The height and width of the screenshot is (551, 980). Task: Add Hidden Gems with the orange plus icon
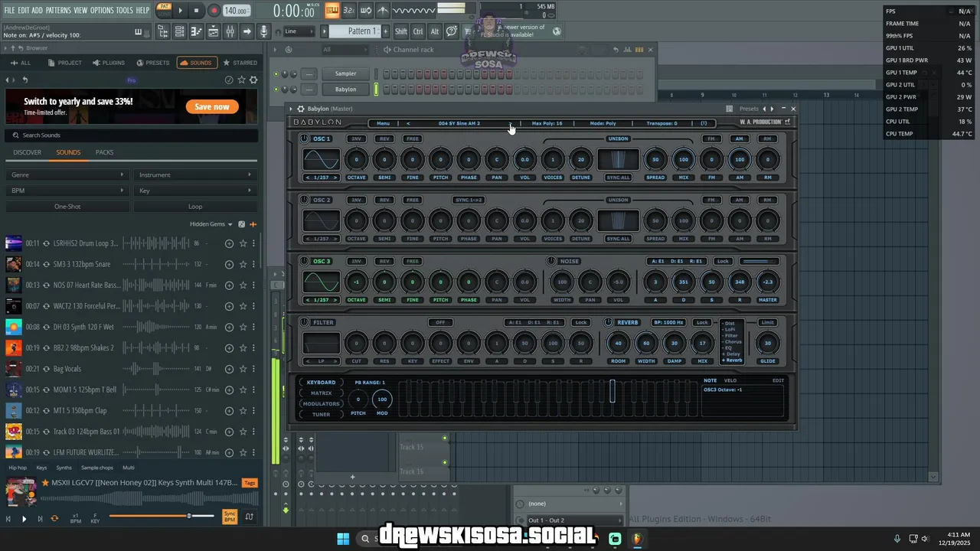(253, 224)
